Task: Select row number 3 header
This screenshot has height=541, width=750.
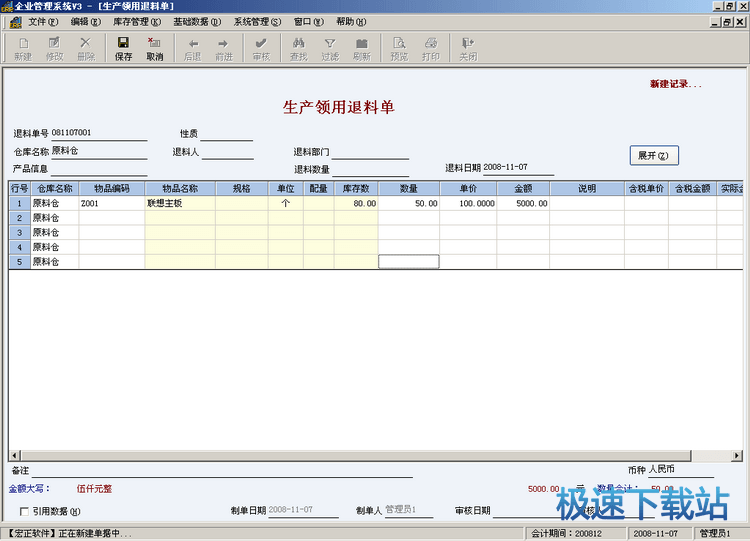Action: click(20, 232)
